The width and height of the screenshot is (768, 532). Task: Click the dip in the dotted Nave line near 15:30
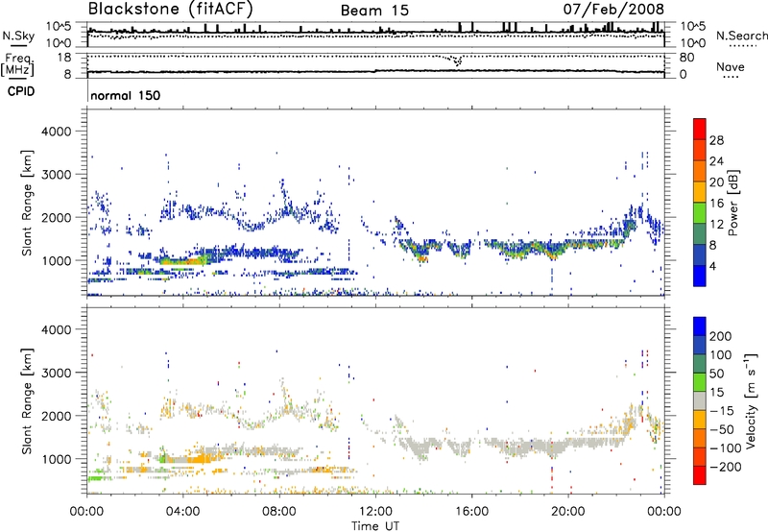458,61
